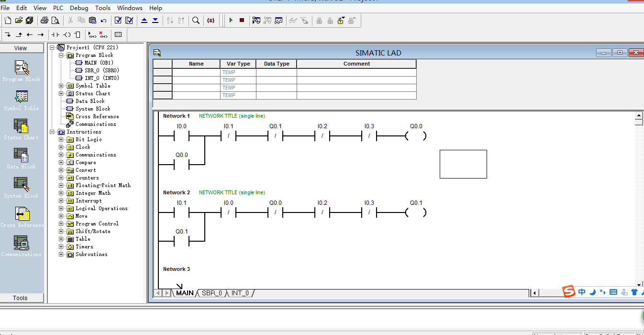Download to PLC with down-arrow icon
The height and width of the screenshot is (335, 644).
point(155,20)
